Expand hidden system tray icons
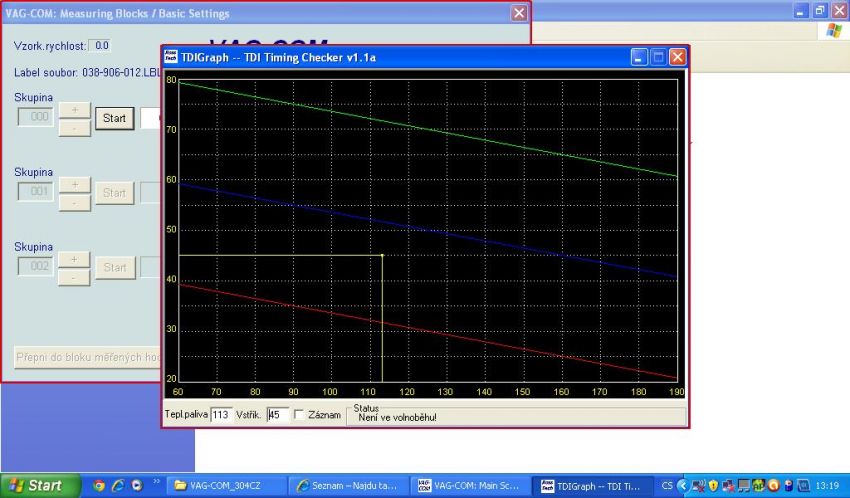This screenshot has width=850, height=498. click(x=683, y=485)
